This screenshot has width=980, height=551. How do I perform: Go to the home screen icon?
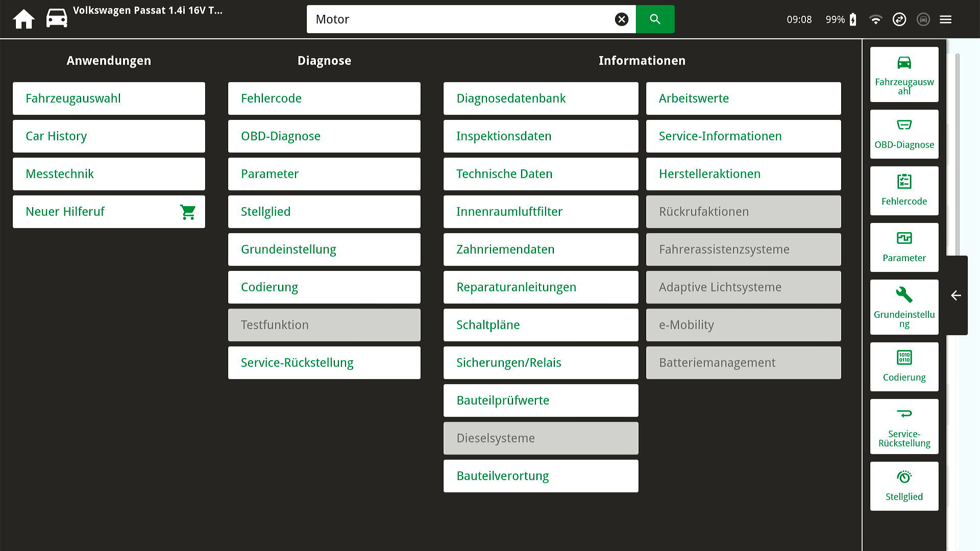click(23, 19)
